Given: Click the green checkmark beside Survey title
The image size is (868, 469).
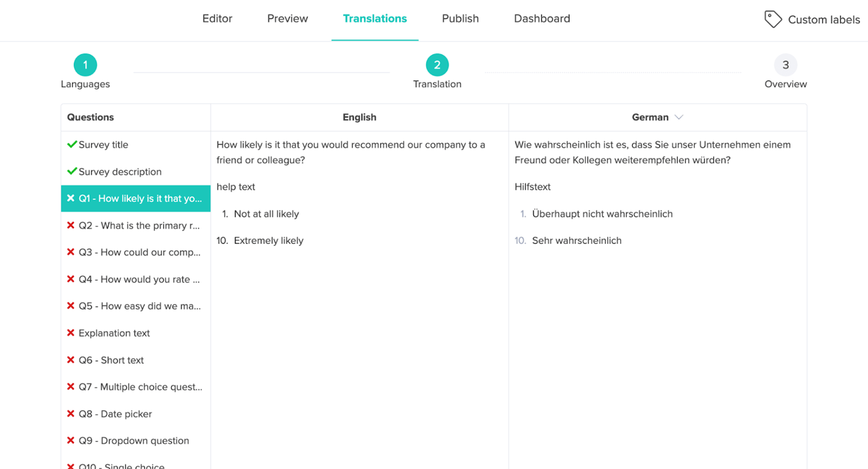Looking at the screenshot, I should pos(72,144).
